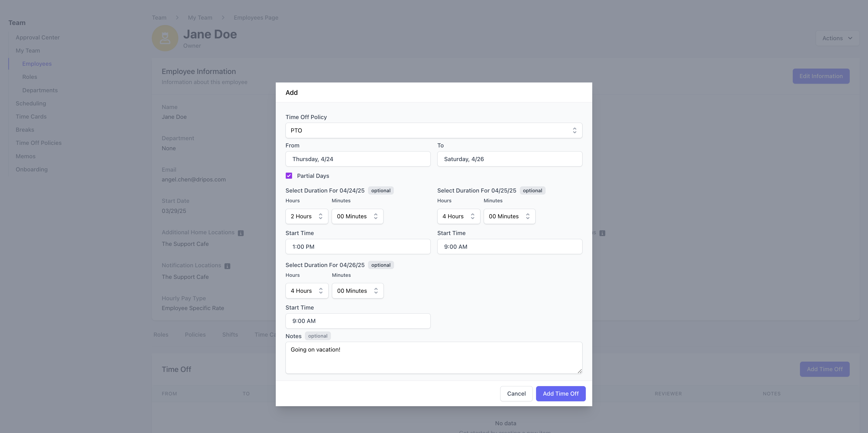The width and height of the screenshot is (868, 433).
Task: Cancel the Add time off dialog
Action: pos(516,394)
